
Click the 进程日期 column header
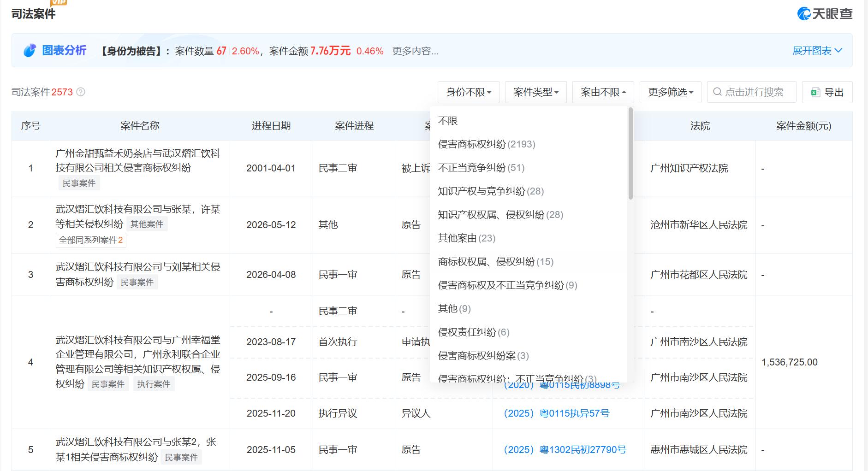pyautogui.click(x=271, y=126)
